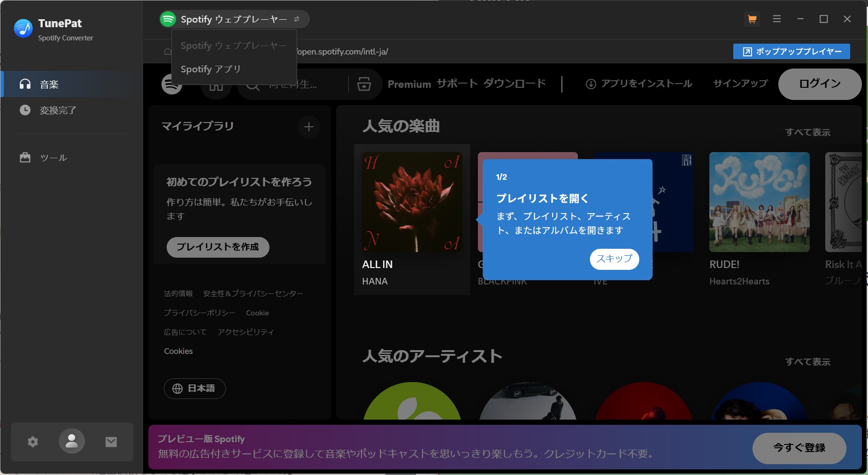Click the 今すぐ登録 button

coord(799,448)
